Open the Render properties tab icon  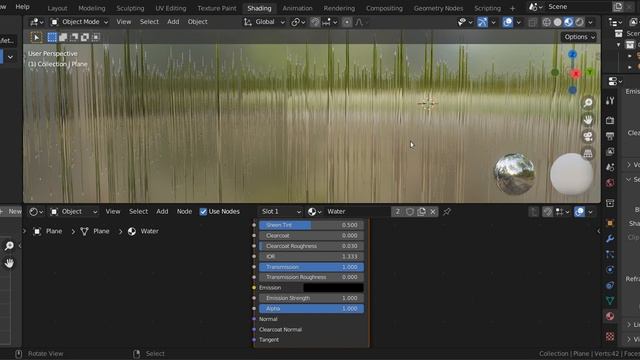point(610,120)
